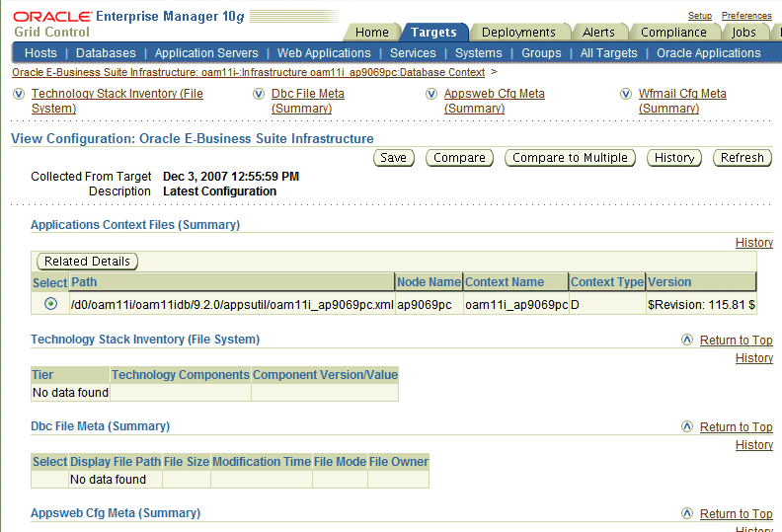Open the Preferences link
The width and height of the screenshot is (782, 532).
click(746, 16)
